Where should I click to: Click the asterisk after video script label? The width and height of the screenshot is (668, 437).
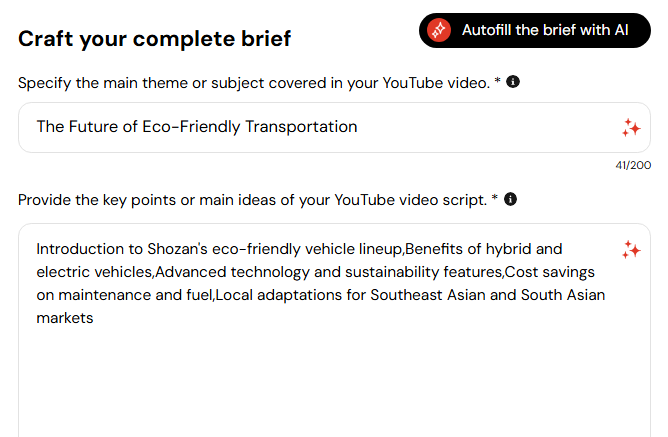pyautogui.click(x=495, y=198)
